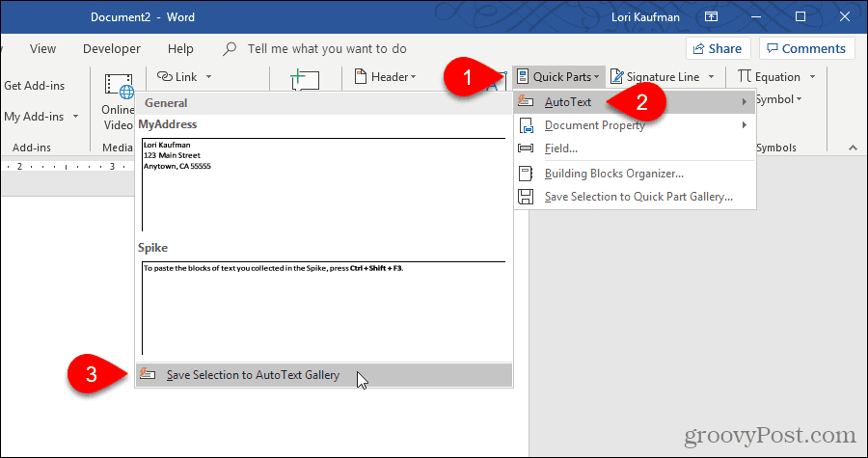The width and height of the screenshot is (868, 458).
Task: Click the Signature Line button
Action: click(656, 77)
